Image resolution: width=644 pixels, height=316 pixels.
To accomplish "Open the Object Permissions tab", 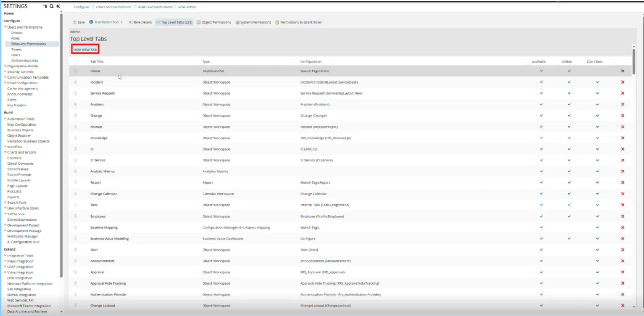I will pyautogui.click(x=214, y=22).
